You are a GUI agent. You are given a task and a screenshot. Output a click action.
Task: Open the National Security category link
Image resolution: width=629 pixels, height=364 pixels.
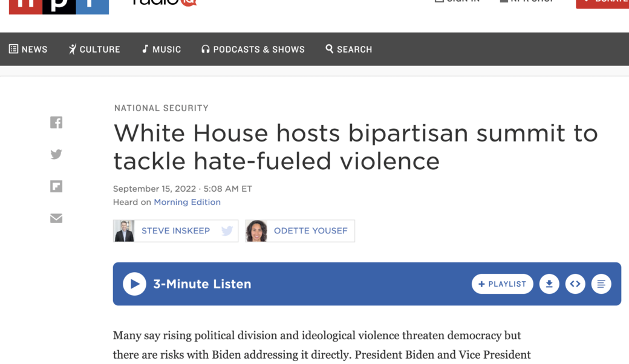click(x=161, y=108)
